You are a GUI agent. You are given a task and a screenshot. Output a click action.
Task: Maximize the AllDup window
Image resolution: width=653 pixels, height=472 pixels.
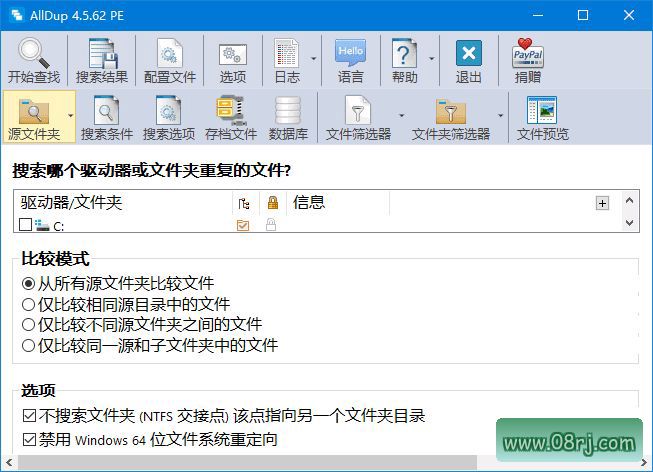click(583, 15)
